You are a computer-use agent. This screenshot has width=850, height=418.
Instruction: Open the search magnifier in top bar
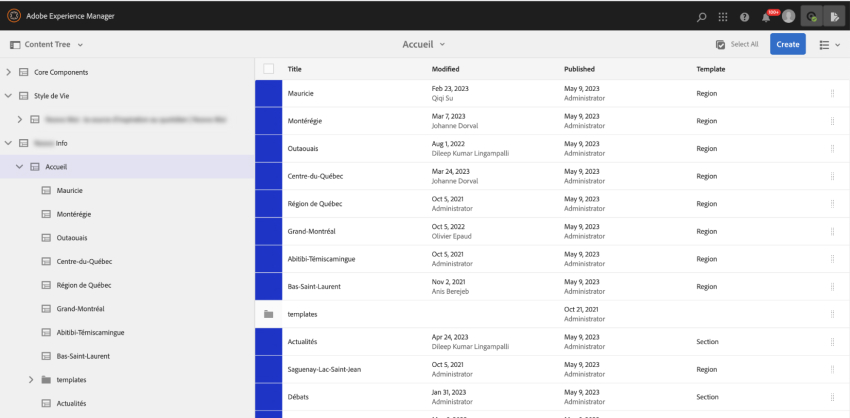point(702,16)
